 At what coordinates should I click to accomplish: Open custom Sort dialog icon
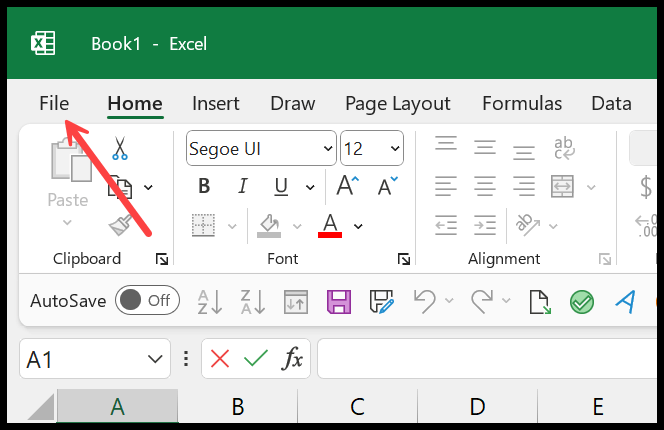pyautogui.click(x=296, y=302)
